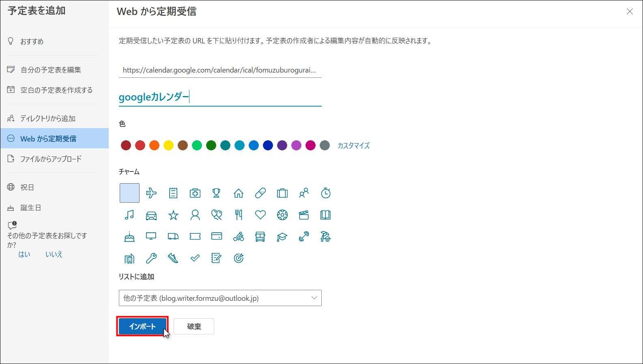Screen dimensions: 643x364
Task: Choose the delivery truck charm icon
Action: (x=173, y=237)
